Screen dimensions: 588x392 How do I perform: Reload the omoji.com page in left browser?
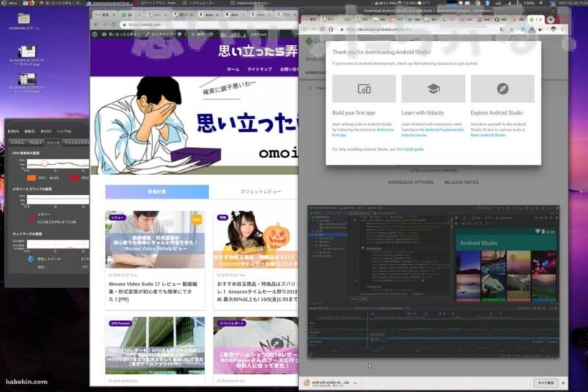pyautogui.click(x=114, y=24)
